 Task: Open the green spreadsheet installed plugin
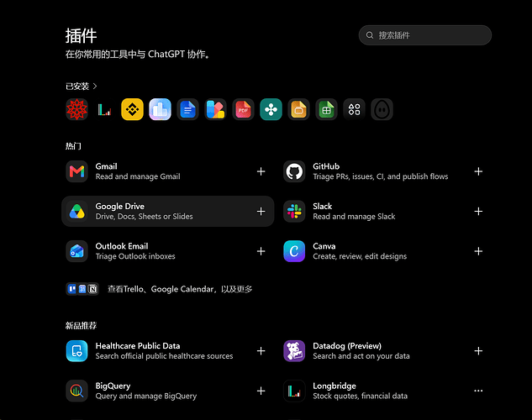click(x=326, y=109)
